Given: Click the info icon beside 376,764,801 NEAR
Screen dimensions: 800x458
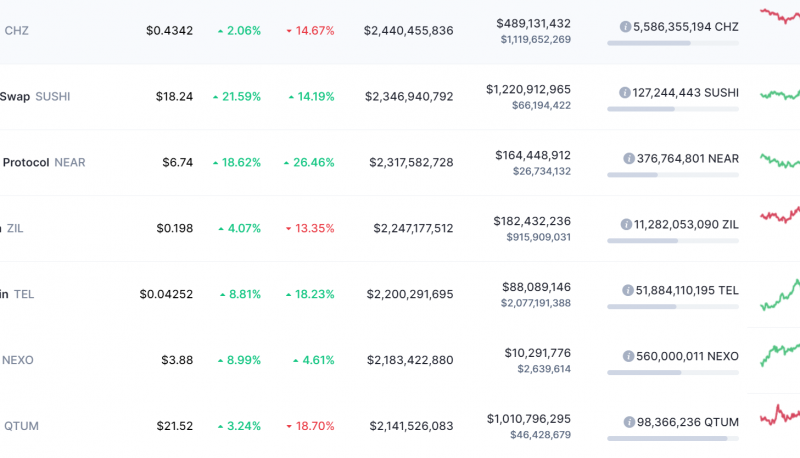Looking at the screenshot, I should click(x=629, y=159).
